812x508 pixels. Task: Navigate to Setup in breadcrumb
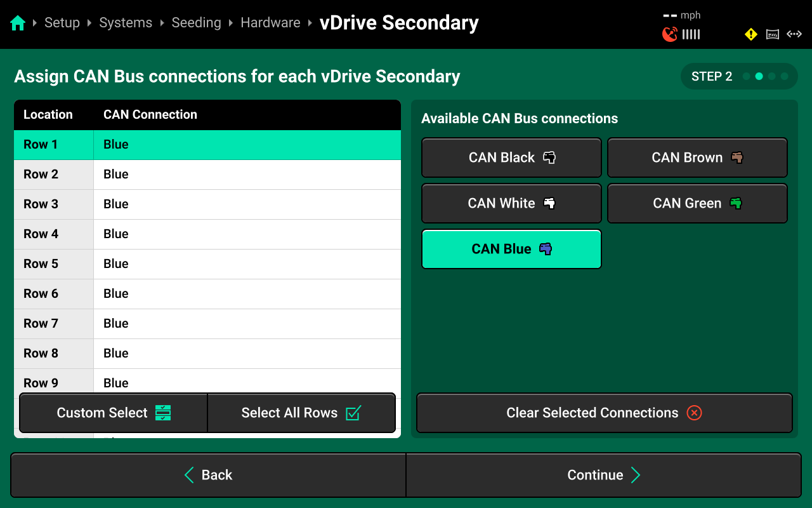62,23
